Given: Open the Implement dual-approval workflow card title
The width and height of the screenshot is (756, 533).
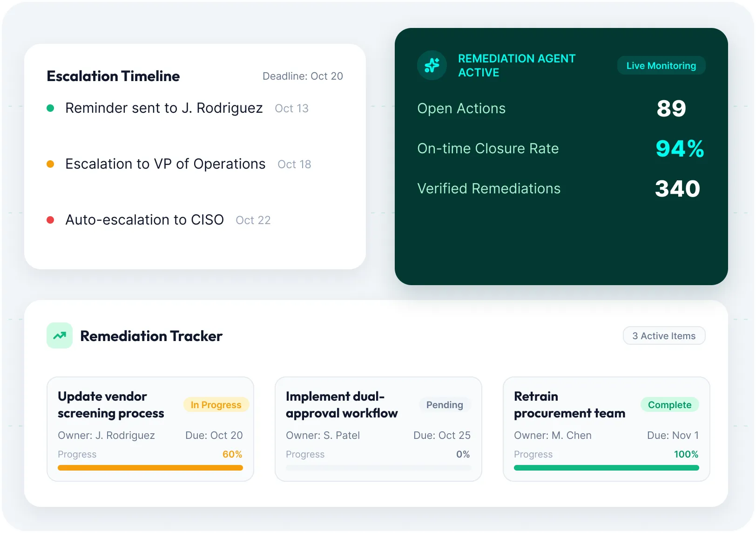Looking at the screenshot, I should tap(342, 405).
